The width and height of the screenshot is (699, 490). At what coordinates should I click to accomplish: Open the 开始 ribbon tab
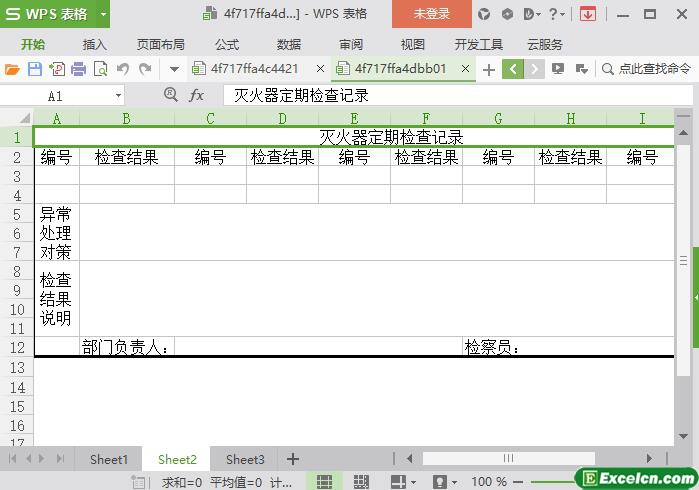pos(33,45)
